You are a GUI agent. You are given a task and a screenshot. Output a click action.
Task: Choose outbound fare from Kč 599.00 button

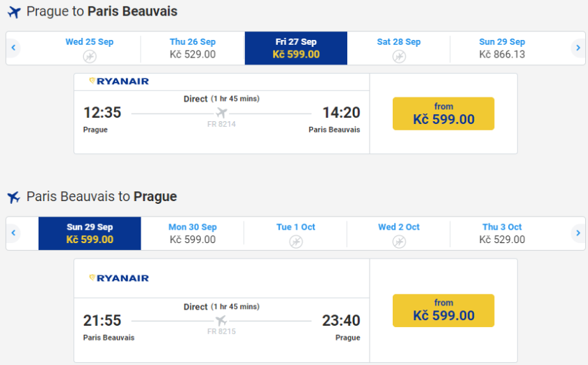coord(443,113)
